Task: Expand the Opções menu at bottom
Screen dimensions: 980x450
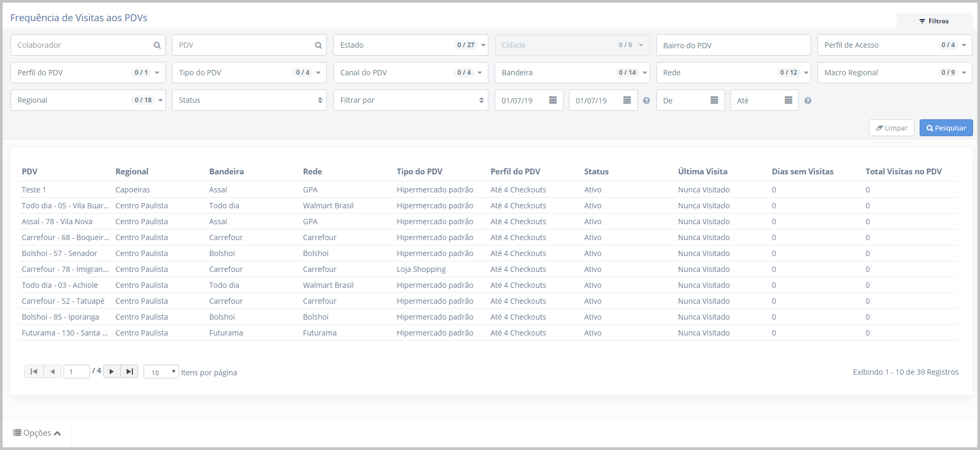Action: pos(37,433)
